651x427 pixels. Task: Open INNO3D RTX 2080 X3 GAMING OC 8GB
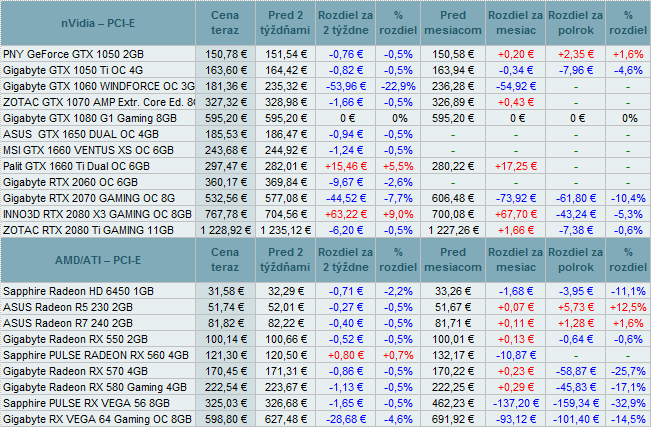click(96, 214)
